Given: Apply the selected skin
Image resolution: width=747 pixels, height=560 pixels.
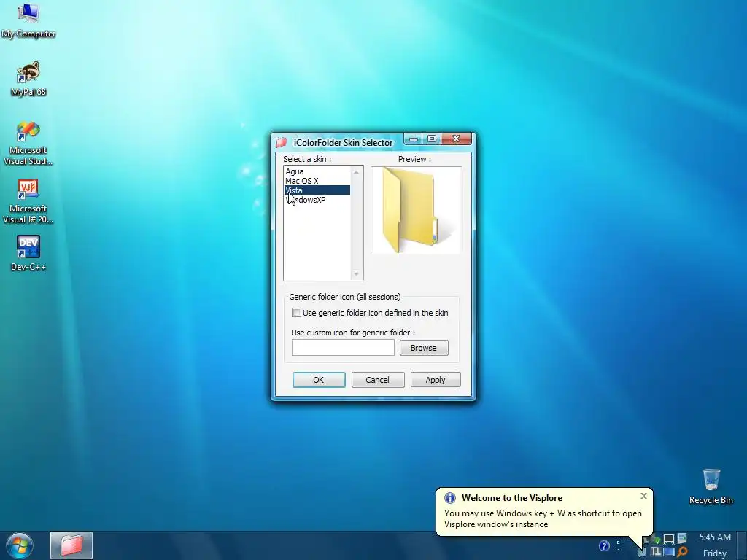Looking at the screenshot, I should point(436,380).
